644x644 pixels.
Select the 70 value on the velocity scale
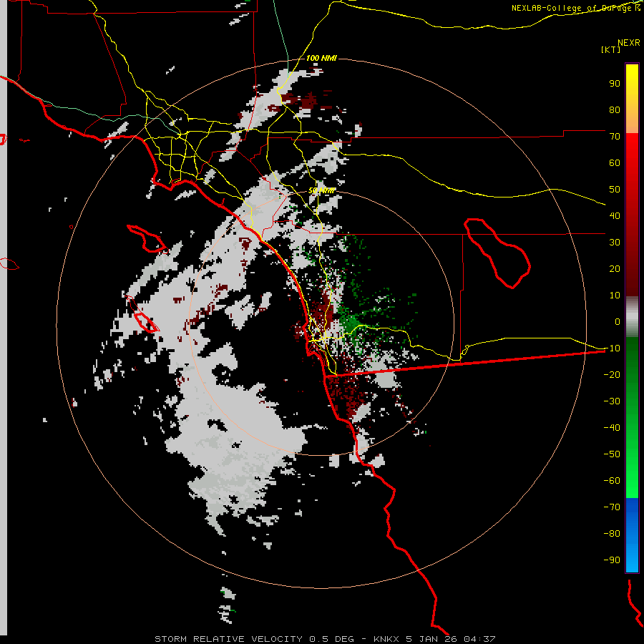click(615, 137)
